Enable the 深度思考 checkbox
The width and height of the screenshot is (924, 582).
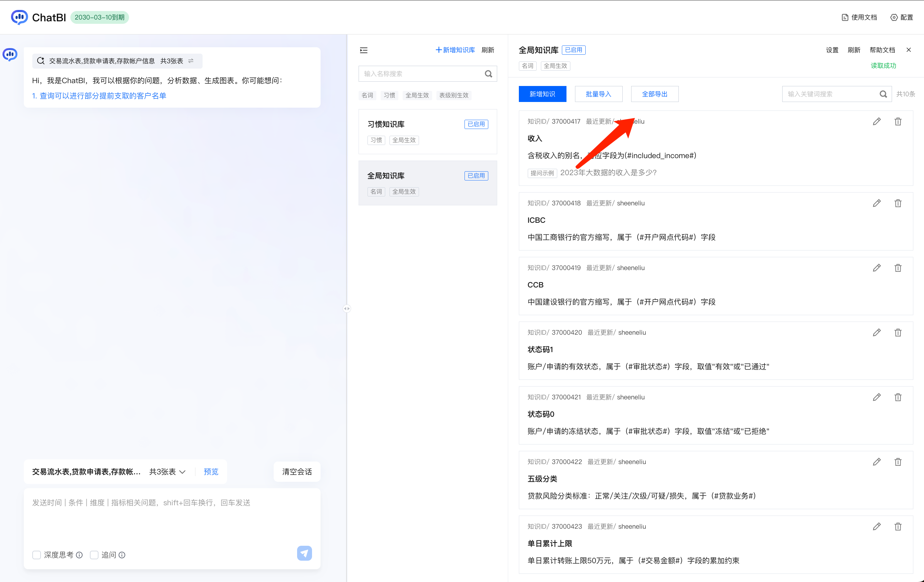37,555
